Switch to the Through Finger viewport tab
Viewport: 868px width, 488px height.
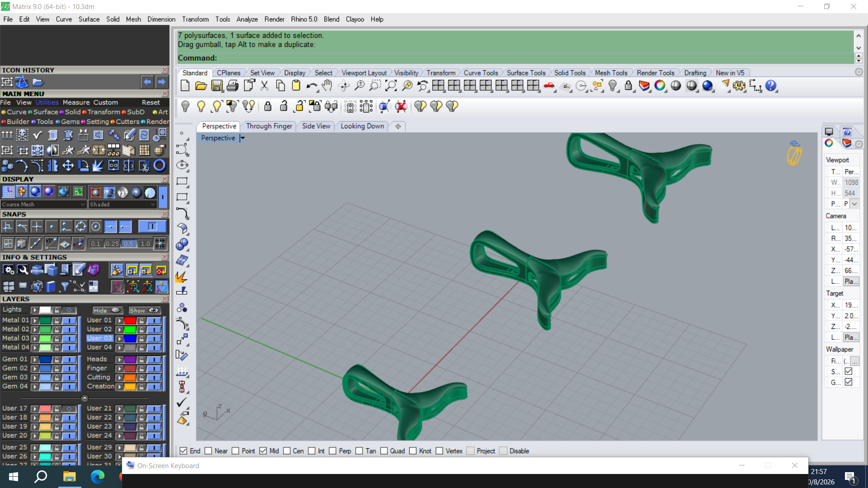pos(269,126)
